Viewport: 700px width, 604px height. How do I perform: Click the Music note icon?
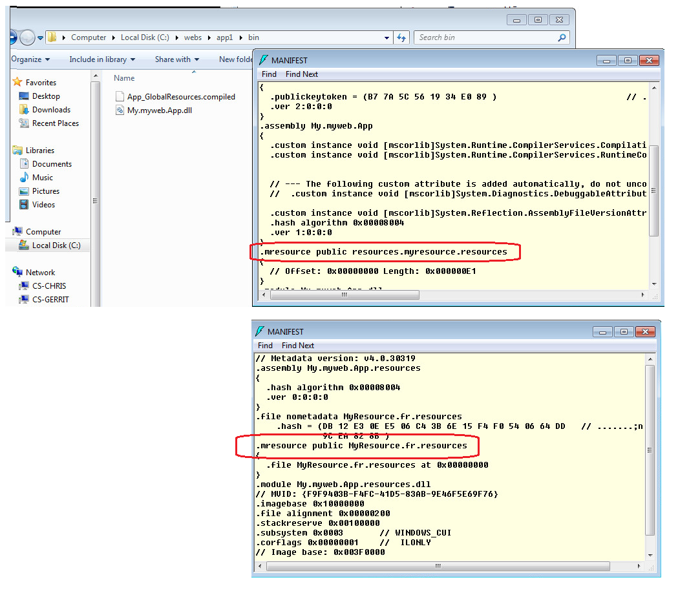[24, 177]
